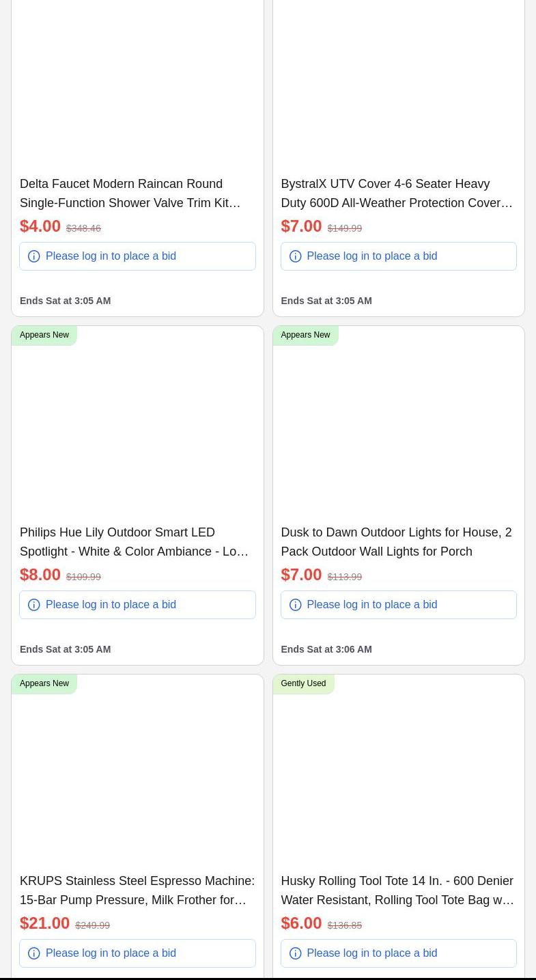
Task: Log in to bid on Husky Tool Tote
Action: pyautogui.click(x=371, y=953)
